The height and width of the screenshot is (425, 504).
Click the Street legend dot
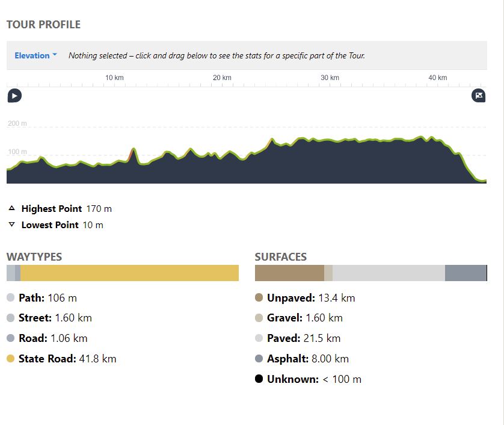point(10,318)
